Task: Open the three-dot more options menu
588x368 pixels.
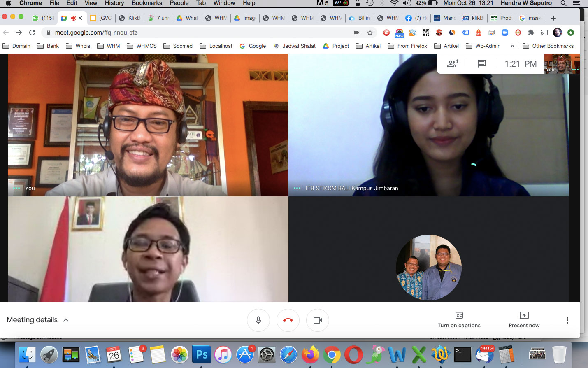Action: pos(567,320)
